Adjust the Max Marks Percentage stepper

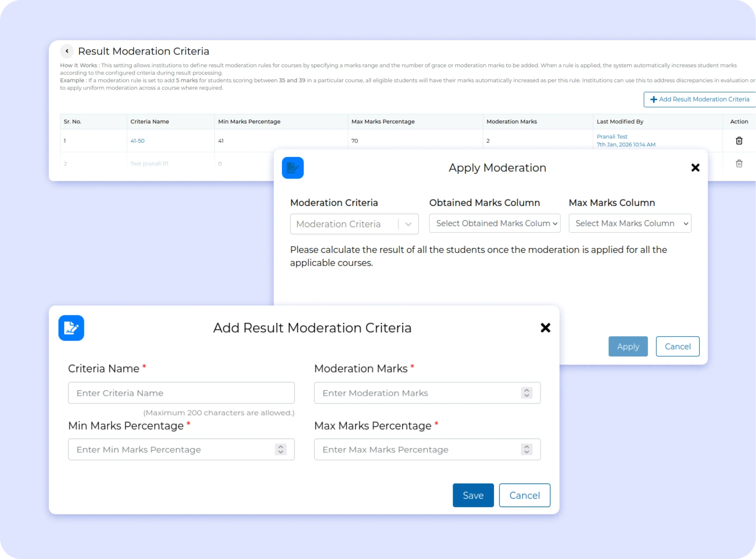[x=526, y=449]
